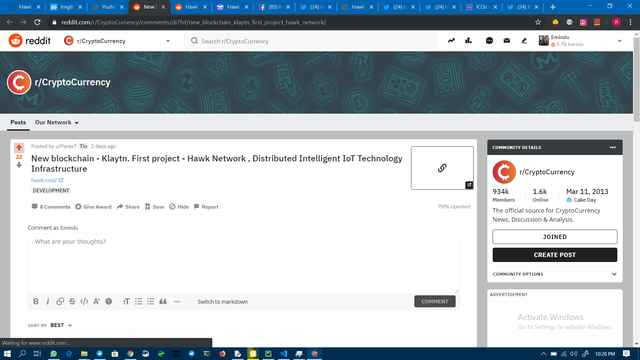
Task: Click the browser address bar URL
Action: [x=194, y=22]
